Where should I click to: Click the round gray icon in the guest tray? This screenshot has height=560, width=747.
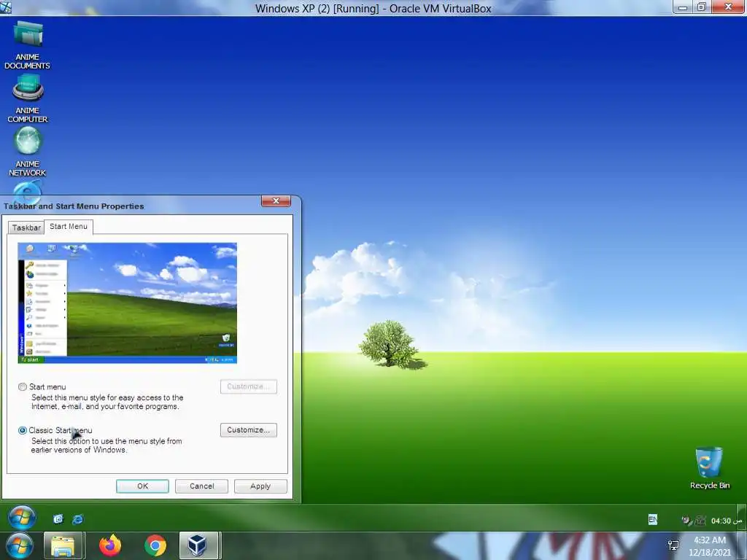pos(686,521)
